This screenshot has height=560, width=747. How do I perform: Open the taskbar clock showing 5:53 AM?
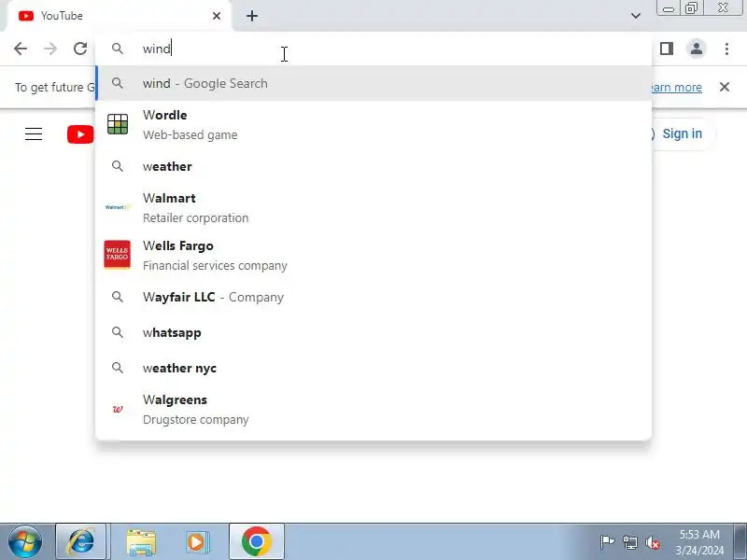pyautogui.click(x=699, y=542)
